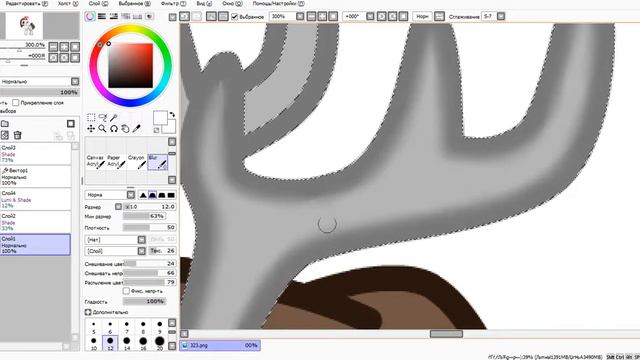Open the Редактировать menu
This screenshot has height=360, width=640.
tap(27, 3)
